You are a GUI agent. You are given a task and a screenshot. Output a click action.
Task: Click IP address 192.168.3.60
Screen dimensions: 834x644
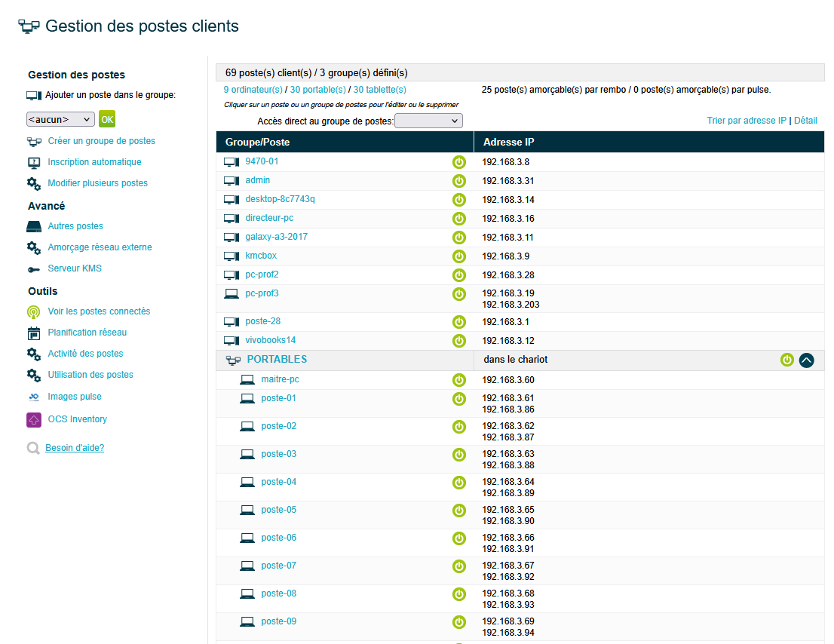(508, 380)
